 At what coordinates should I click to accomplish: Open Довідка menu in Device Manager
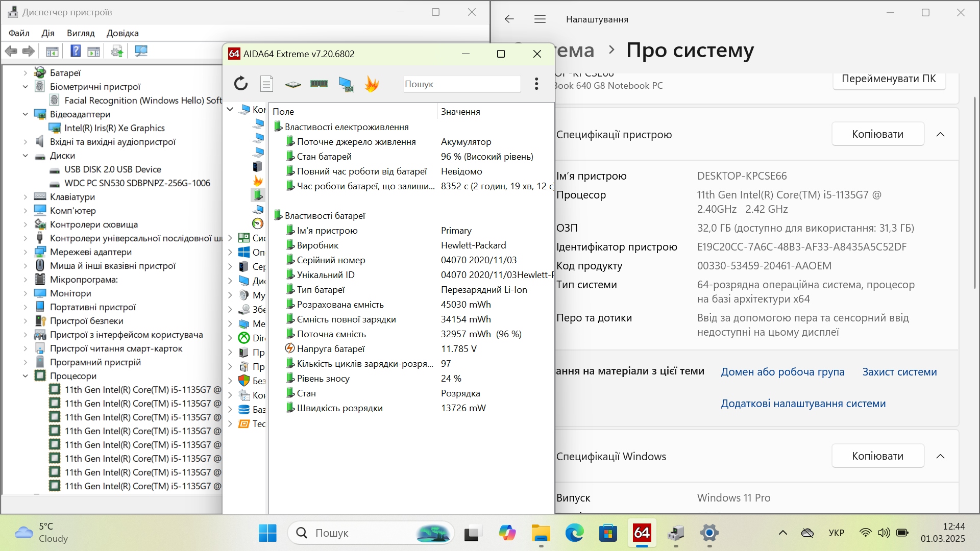[x=122, y=33]
